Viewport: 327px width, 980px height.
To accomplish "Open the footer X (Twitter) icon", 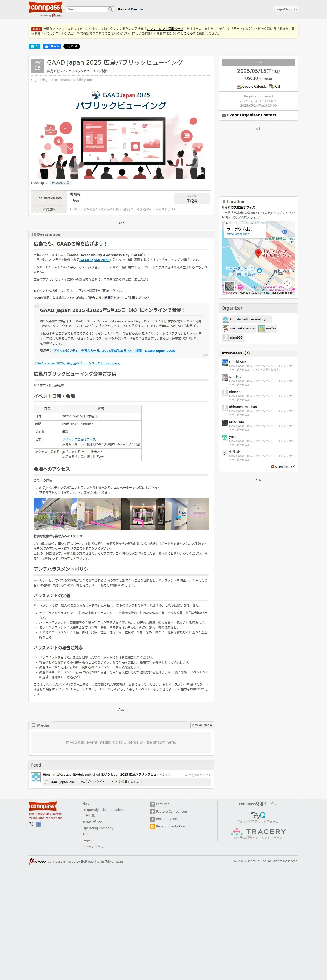I will click(x=31, y=824).
